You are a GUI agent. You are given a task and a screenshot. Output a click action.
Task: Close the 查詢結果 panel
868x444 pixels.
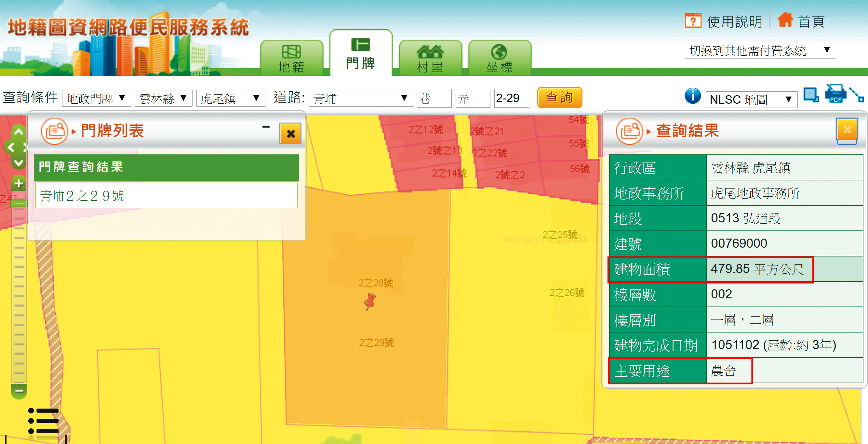(x=847, y=130)
